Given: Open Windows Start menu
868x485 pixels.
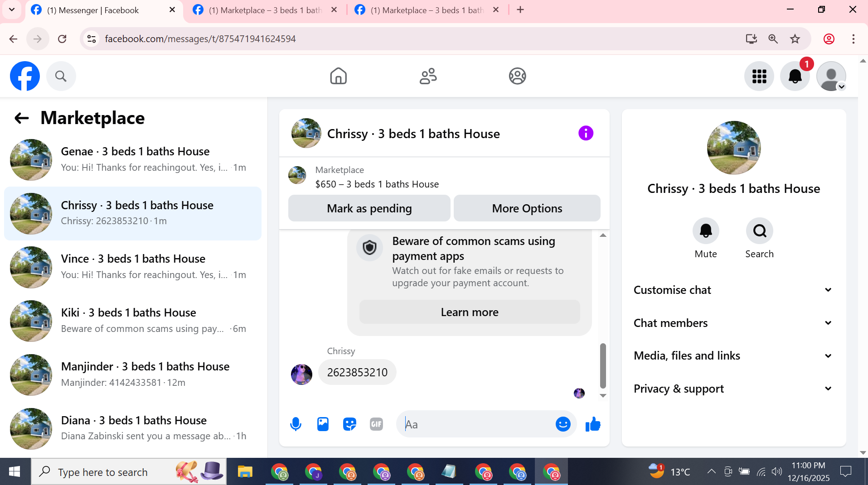Looking at the screenshot, I should pos(15,472).
